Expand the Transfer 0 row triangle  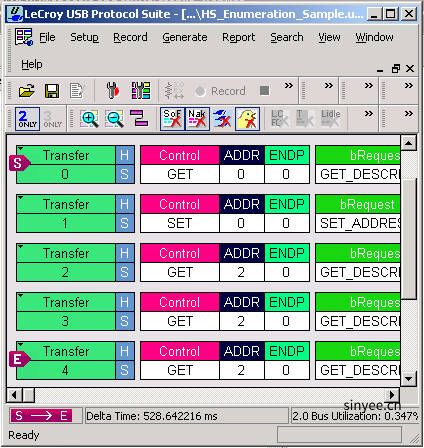pos(21,148)
